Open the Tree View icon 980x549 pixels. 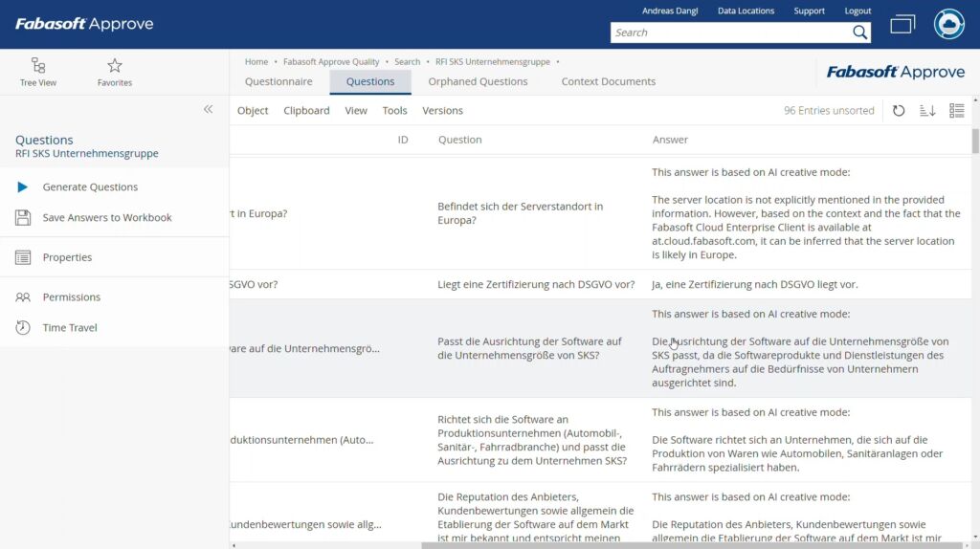point(38,65)
